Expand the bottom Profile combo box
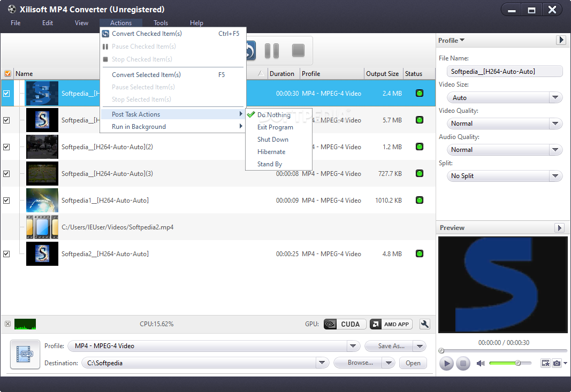This screenshot has height=392, width=571. click(353, 346)
